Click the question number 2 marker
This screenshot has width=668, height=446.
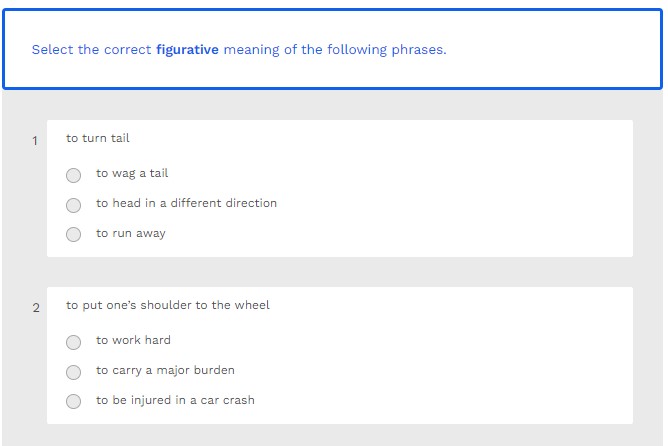pyautogui.click(x=36, y=308)
